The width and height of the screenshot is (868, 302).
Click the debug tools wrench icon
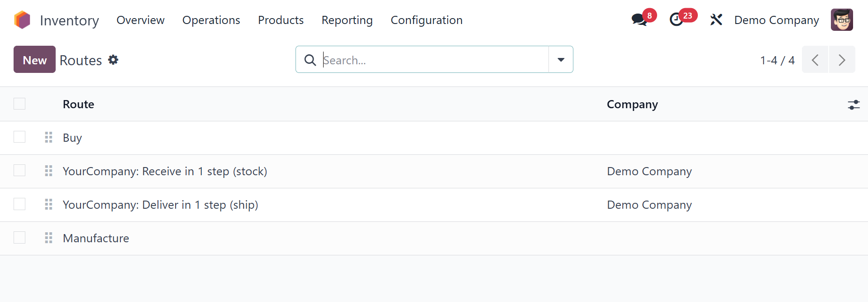click(716, 20)
